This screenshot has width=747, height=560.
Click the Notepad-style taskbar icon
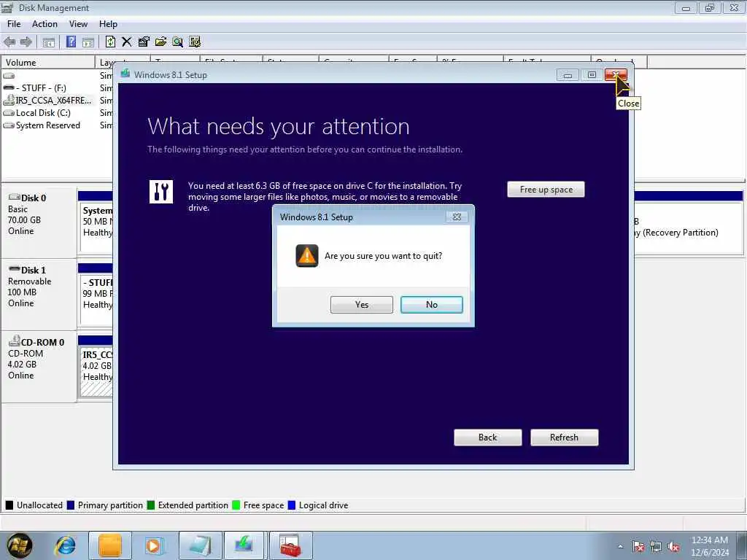(201, 545)
